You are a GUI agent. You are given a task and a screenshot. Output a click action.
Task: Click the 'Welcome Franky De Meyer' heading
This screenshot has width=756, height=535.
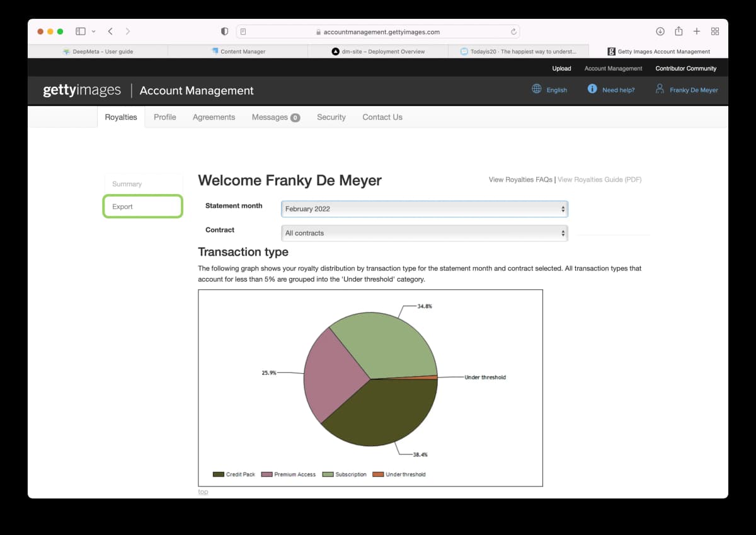290,181
